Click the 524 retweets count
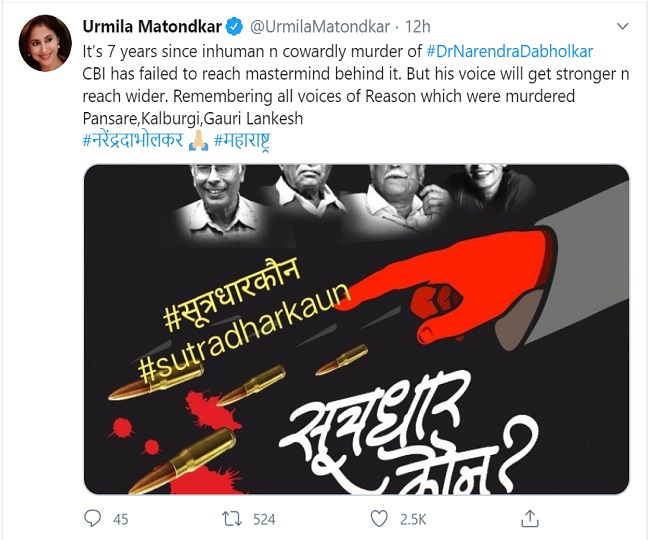650x540 pixels. point(264,519)
